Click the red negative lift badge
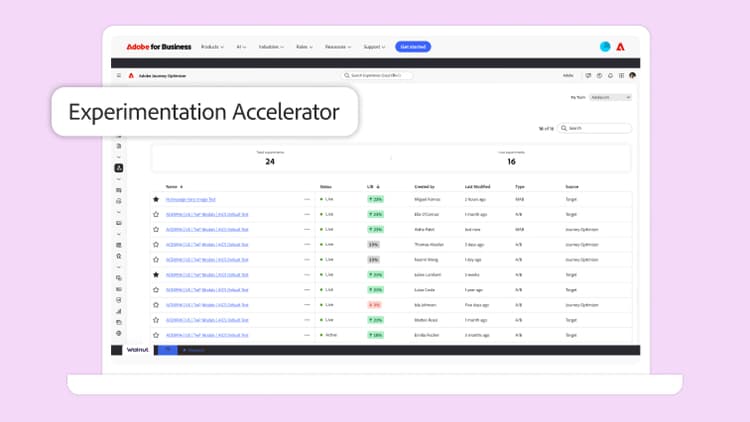 click(375, 305)
